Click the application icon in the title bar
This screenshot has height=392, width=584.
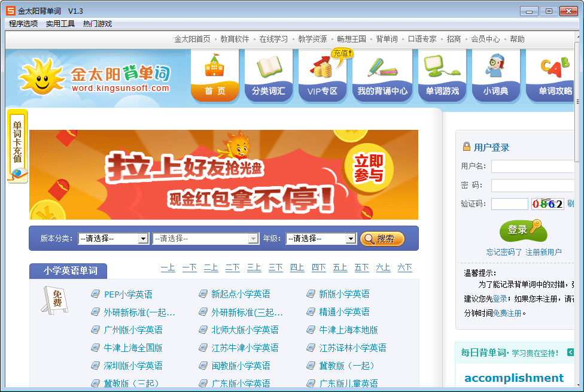click(x=11, y=11)
